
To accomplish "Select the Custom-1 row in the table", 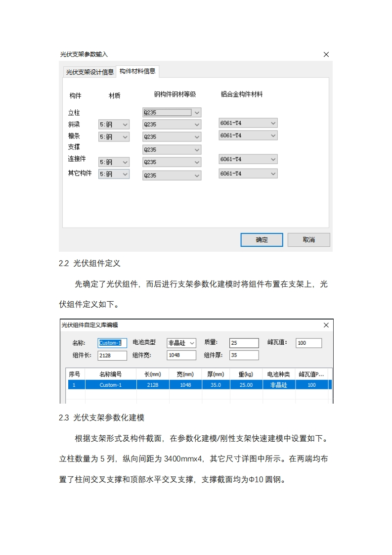I will 198,385.
